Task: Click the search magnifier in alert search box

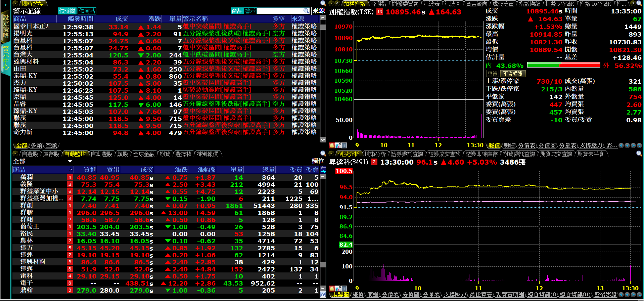Action: pos(306,11)
